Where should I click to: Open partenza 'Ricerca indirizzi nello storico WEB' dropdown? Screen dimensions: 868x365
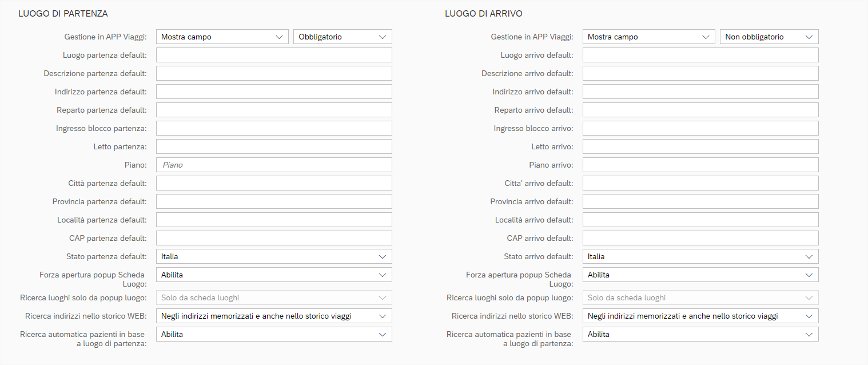(x=274, y=316)
